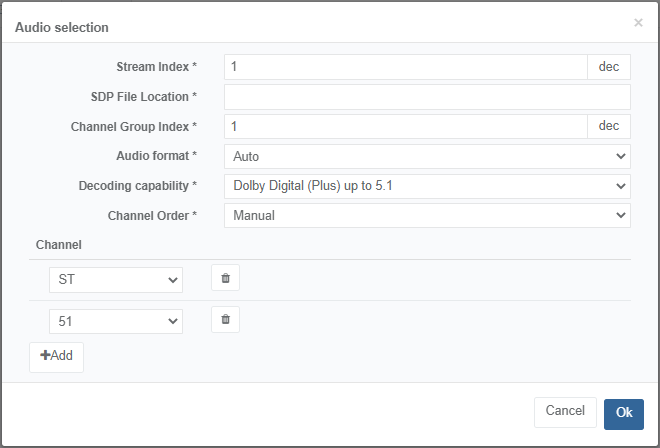Toggle the dec unit beside Stream Index
Viewport: 660px width, 448px height.
coord(608,67)
